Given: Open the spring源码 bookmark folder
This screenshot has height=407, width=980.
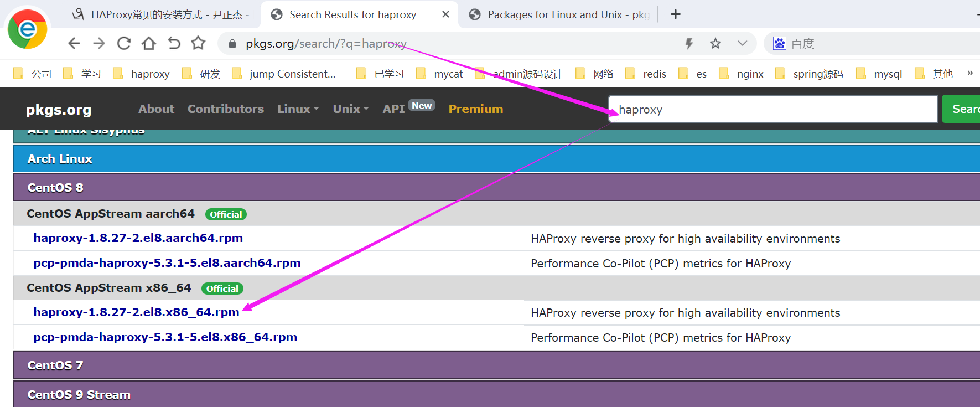Looking at the screenshot, I should click(810, 74).
